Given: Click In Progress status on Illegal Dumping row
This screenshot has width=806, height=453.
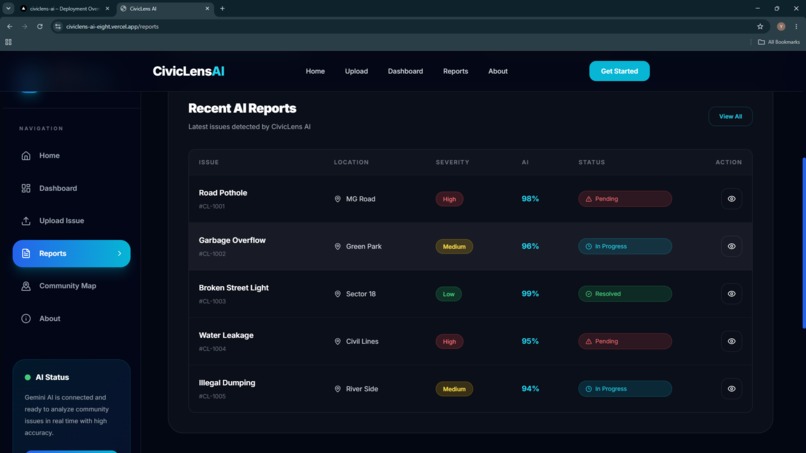Looking at the screenshot, I should (625, 389).
